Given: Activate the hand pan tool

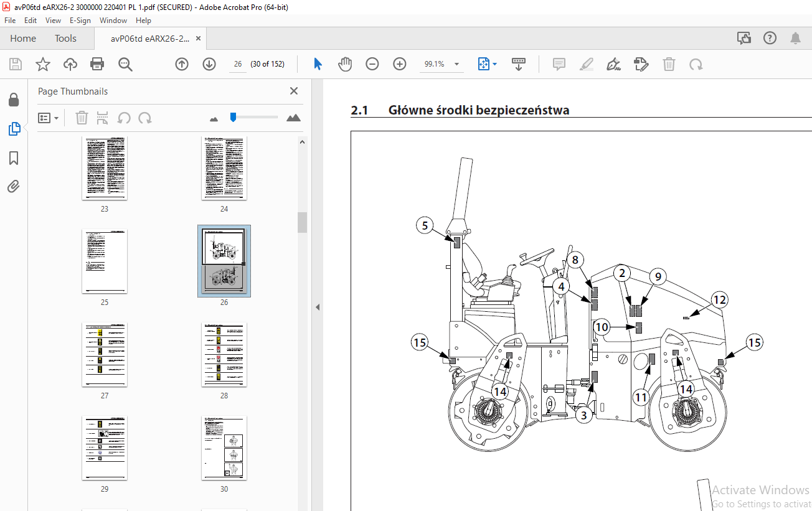Looking at the screenshot, I should [345, 64].
